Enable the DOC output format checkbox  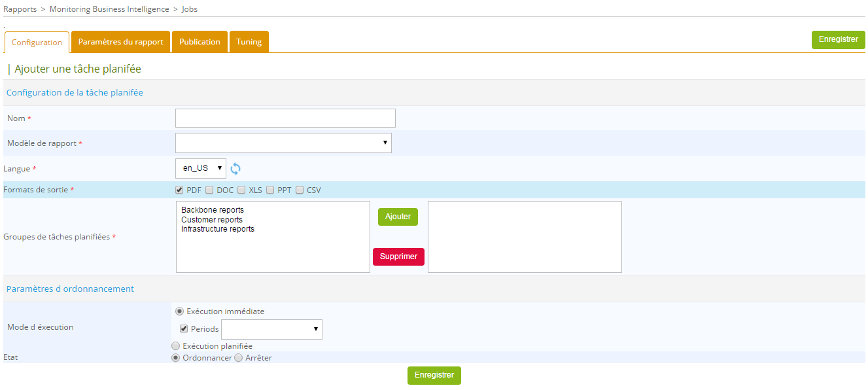click(x=209, y=190)
